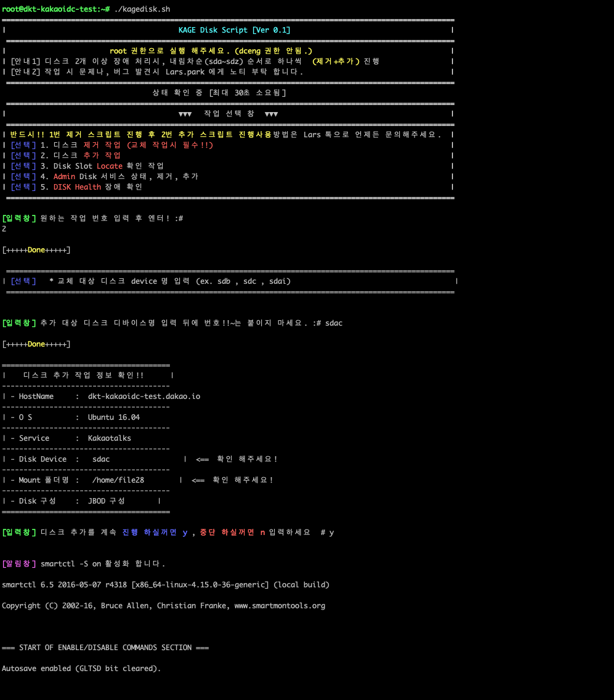Click the '[안내1]' notice line
This screenshot has height=700, width=614.
click(195, 61)
